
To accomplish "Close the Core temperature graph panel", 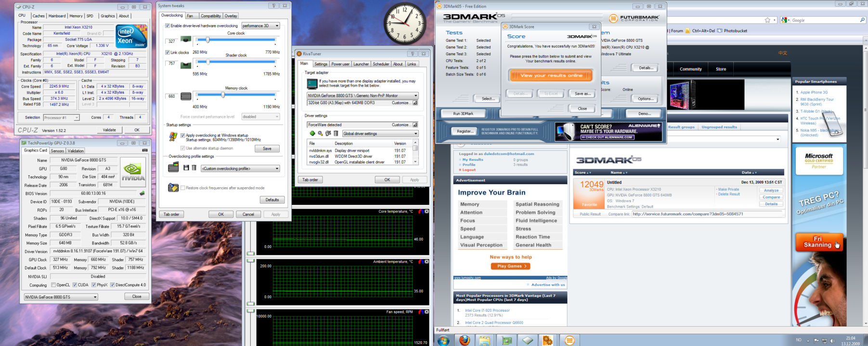I will pos(427,211).
